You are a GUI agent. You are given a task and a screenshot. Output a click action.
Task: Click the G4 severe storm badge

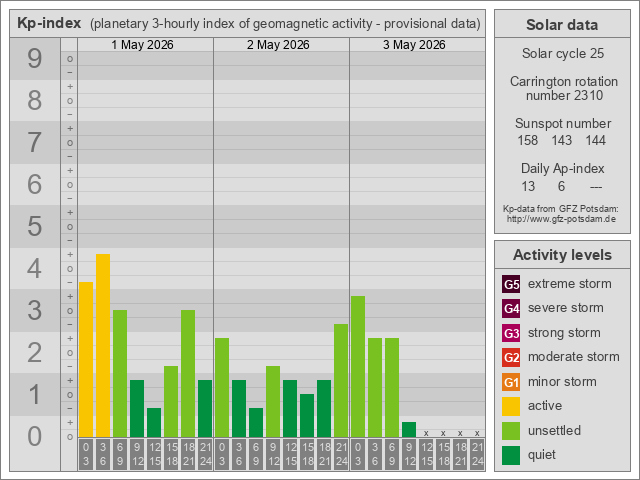pos(511,308)
